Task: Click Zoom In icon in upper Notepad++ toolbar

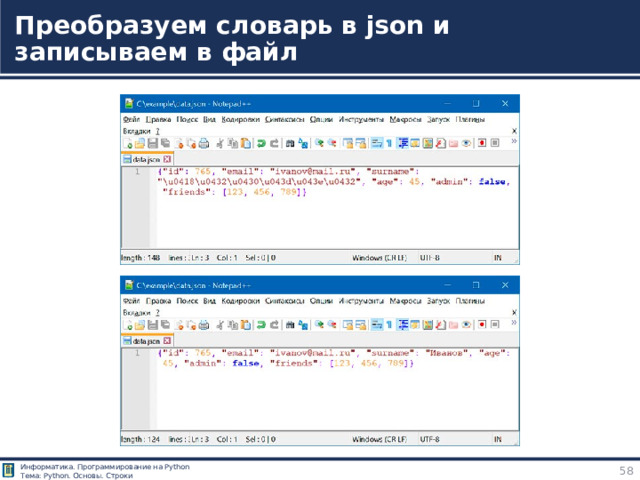Action: pos(319,143)
